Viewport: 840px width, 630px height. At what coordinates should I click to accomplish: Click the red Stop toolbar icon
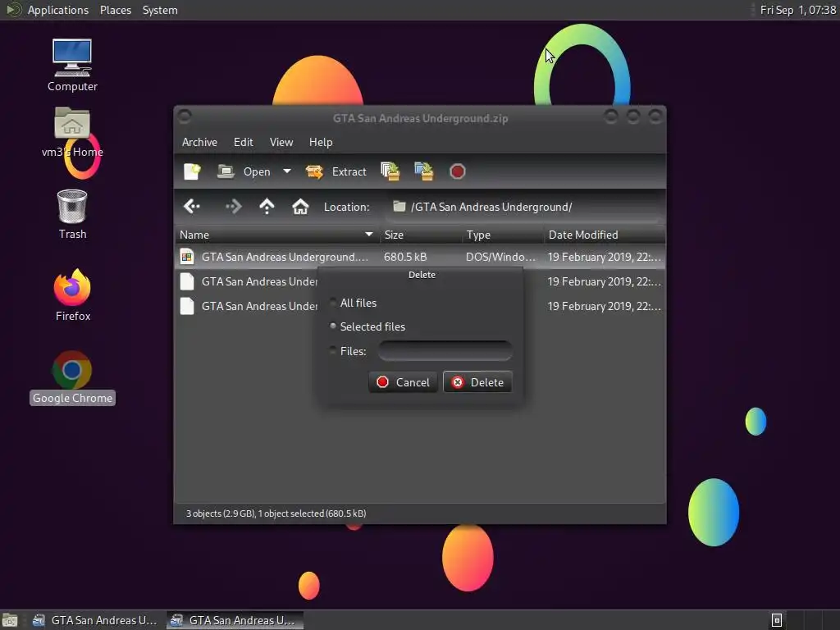click(457, 171)
